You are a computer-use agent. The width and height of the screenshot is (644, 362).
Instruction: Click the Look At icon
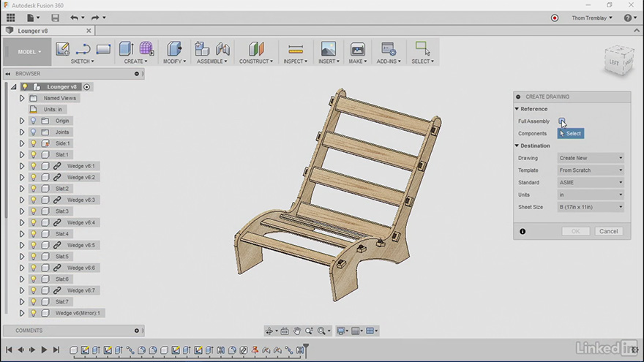[x=285, y=331]
